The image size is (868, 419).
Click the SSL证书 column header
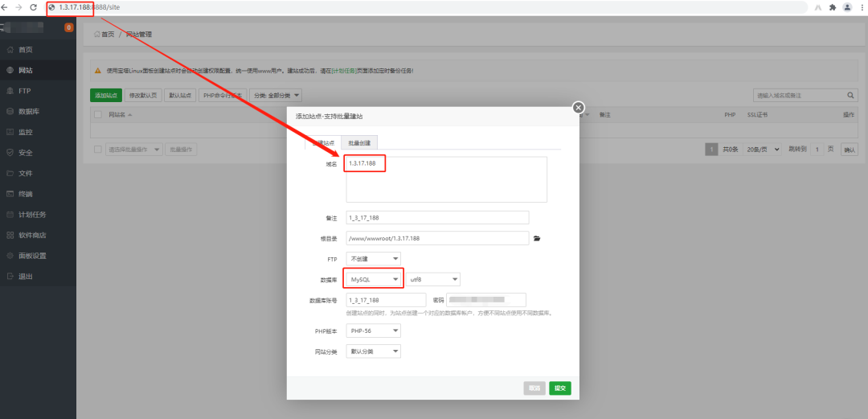[x=757, y=115]
